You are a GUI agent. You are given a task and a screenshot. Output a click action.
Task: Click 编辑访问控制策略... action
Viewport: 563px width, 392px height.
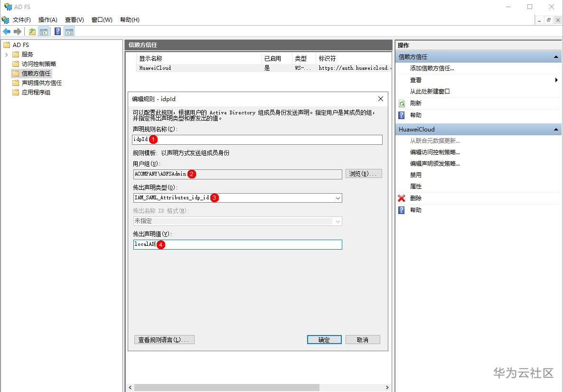435,152
